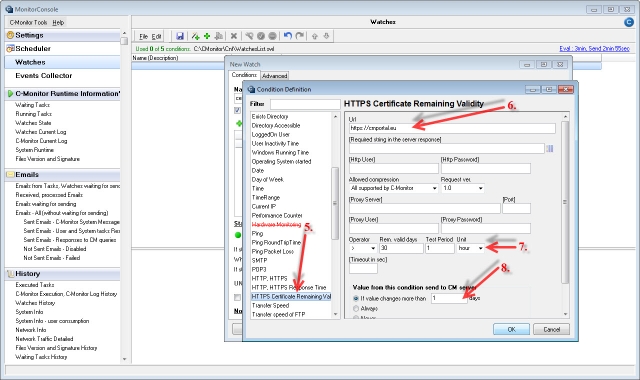The height and width of the screenshot is (380, 640).
Task: Click the move down arrow icon
Action: [326, 36]
